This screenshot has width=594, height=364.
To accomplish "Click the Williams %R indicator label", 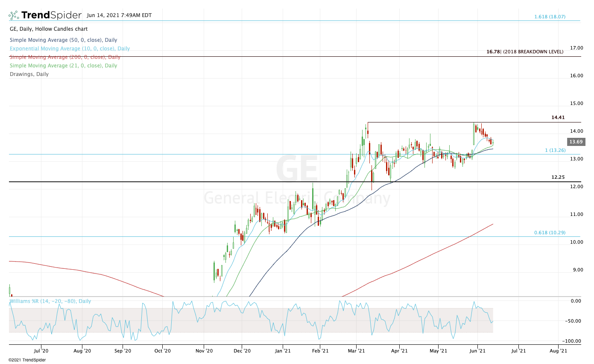I will [50, 301].
